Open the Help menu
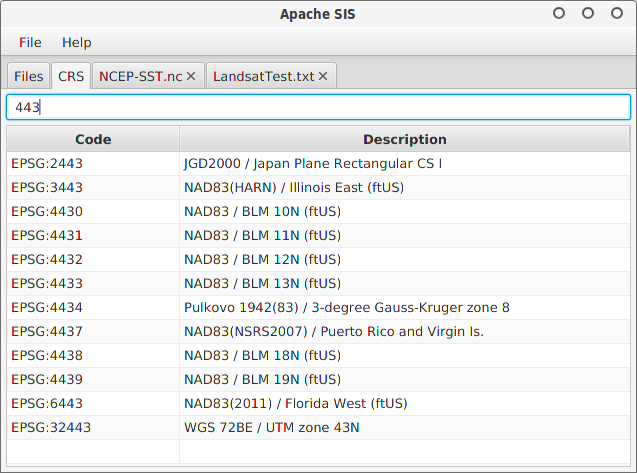The image size is (637, 473). pyautogui.click(x=76, y=42)
